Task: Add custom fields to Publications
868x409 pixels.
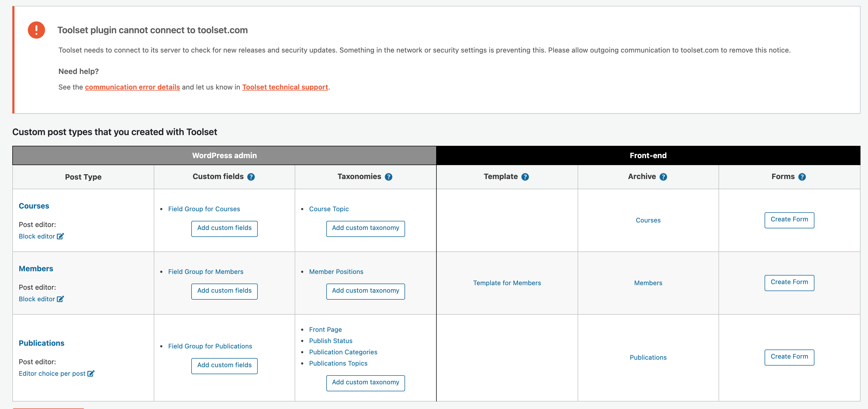Action: tap(225, 366)
